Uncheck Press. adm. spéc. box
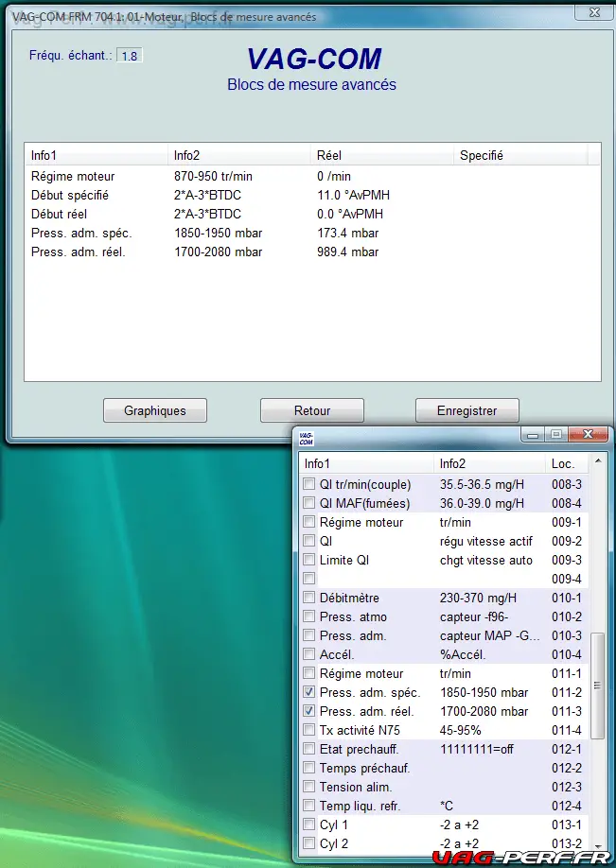The width and height of the screenshot is (616, 868). point(309,692)
